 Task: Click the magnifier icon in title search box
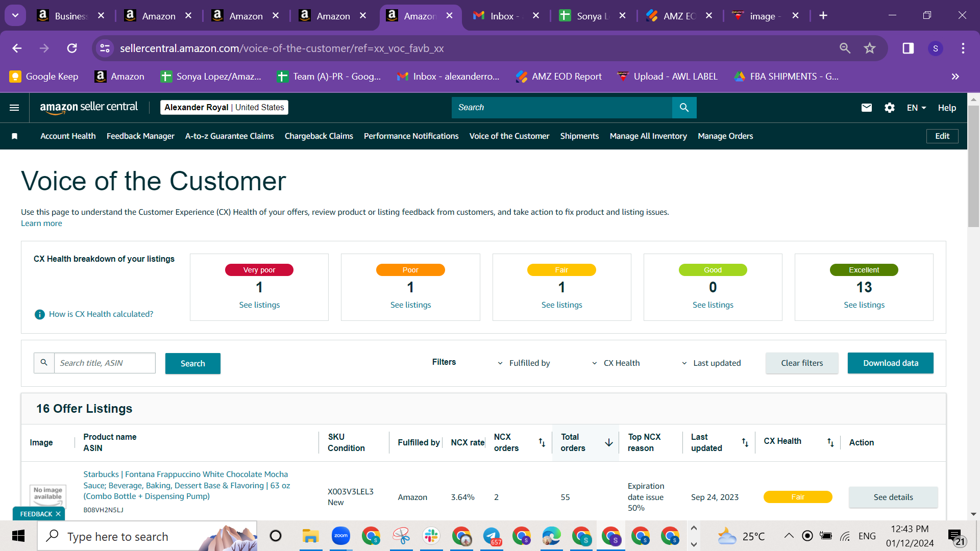[44, 363]
